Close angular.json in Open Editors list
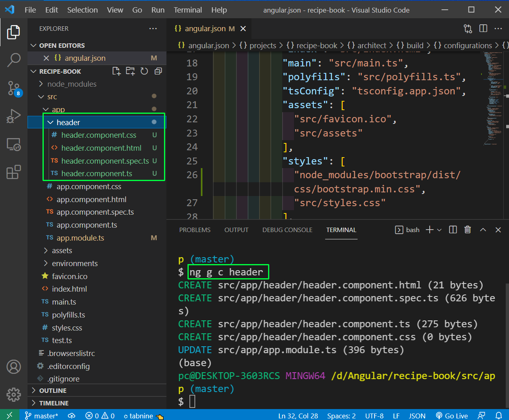 coord(46,58)
